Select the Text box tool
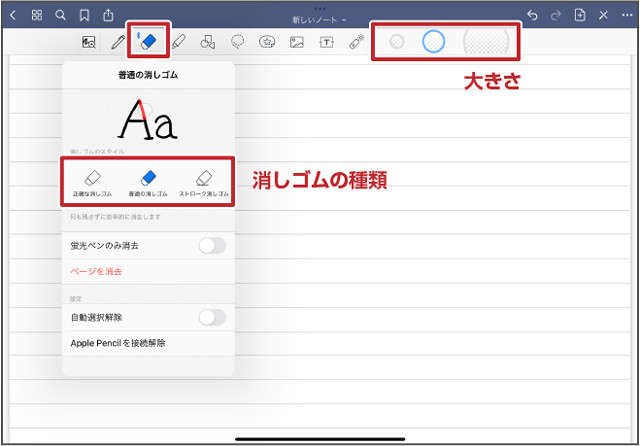Viewport: 640px width, 446px height. click(x=327, y=42)
